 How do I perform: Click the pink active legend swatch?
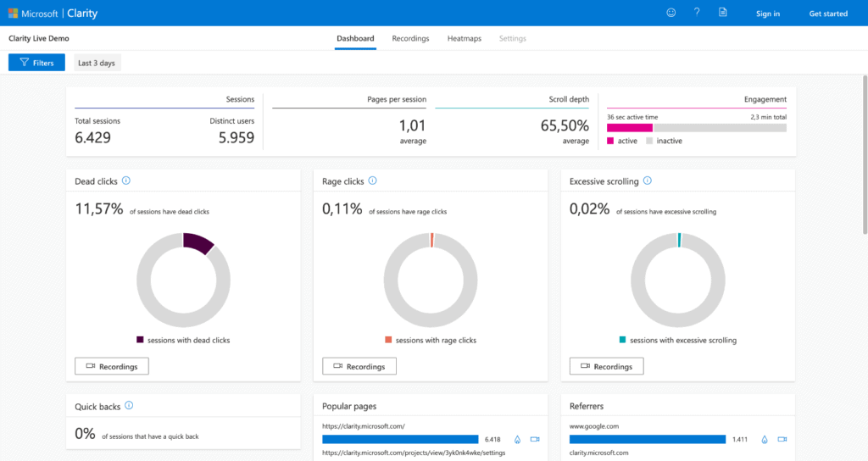point(610,141)
